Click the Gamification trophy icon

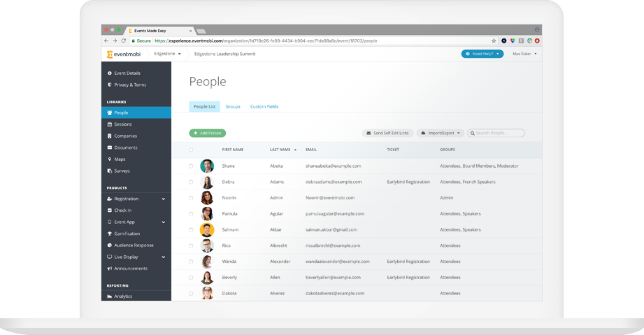[x=109, y=234]
